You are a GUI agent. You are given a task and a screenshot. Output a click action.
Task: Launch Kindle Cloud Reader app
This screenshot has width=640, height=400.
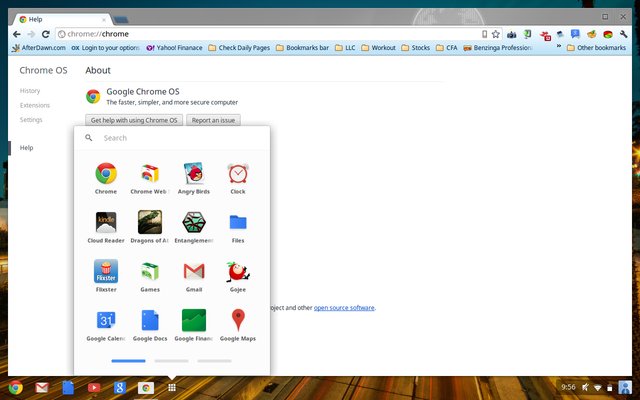pyautogui.click(x=106, y=227)
